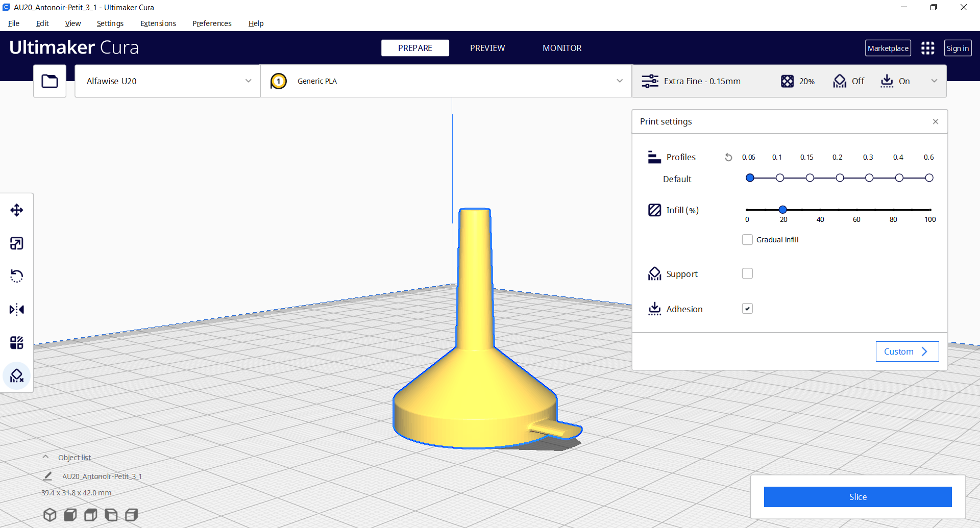Viewport: 980px width, 528px height.
Task: Click the Adhesion icon in Print settings
Action: [654, 309]
